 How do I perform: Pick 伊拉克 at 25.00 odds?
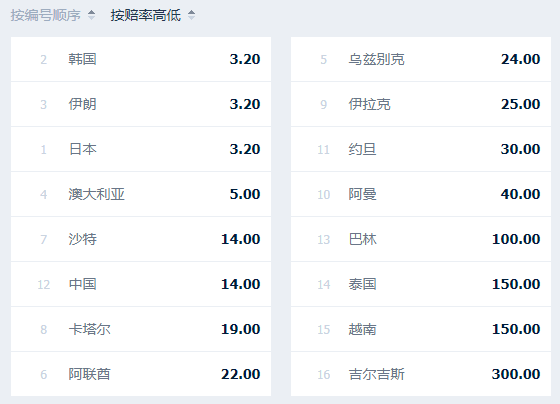tap(421, 104)
